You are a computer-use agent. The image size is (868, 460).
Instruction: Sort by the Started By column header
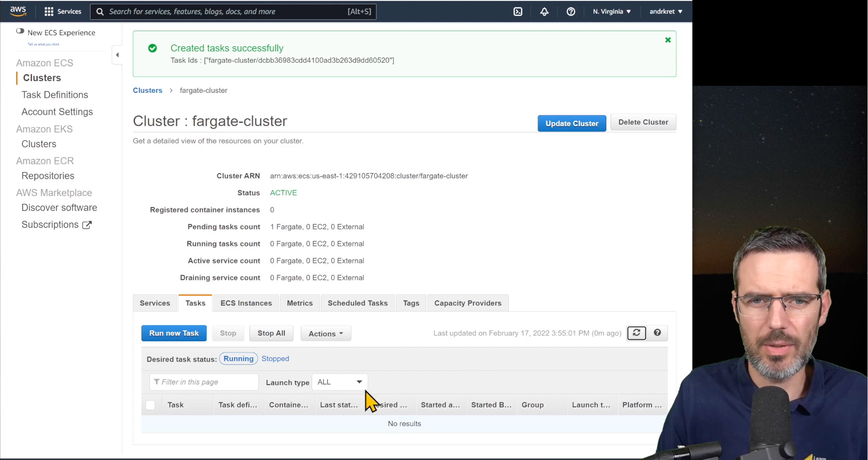click(x=491, y=405)
